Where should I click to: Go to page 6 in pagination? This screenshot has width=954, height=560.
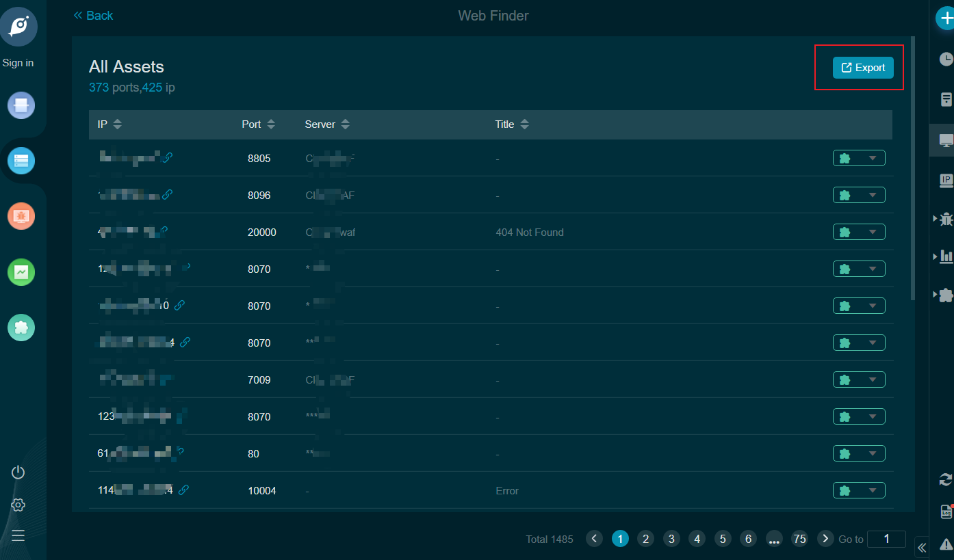748,539
